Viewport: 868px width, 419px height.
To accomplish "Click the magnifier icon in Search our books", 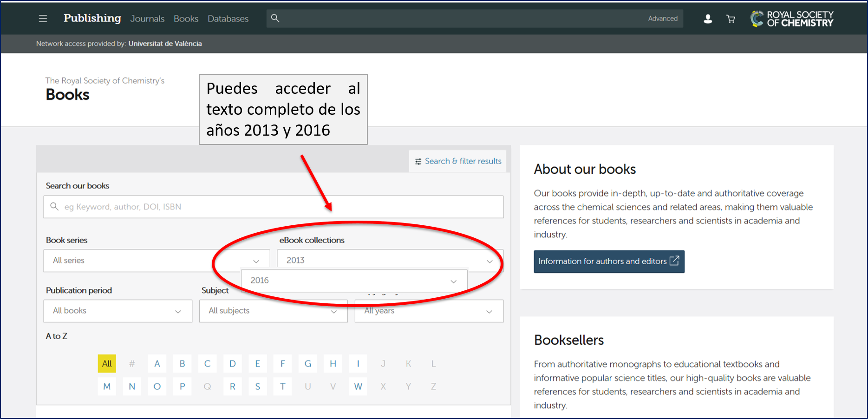I will (54, 206).
